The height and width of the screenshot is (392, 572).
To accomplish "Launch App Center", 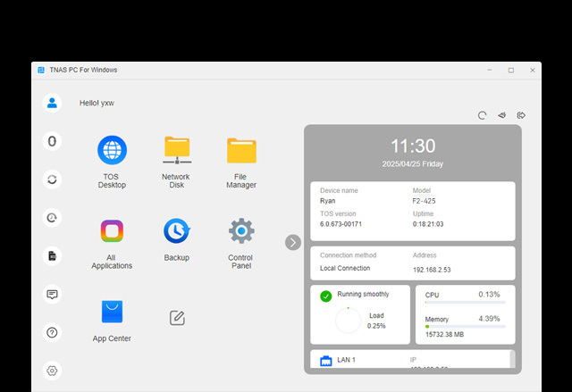I will point(112,312).
